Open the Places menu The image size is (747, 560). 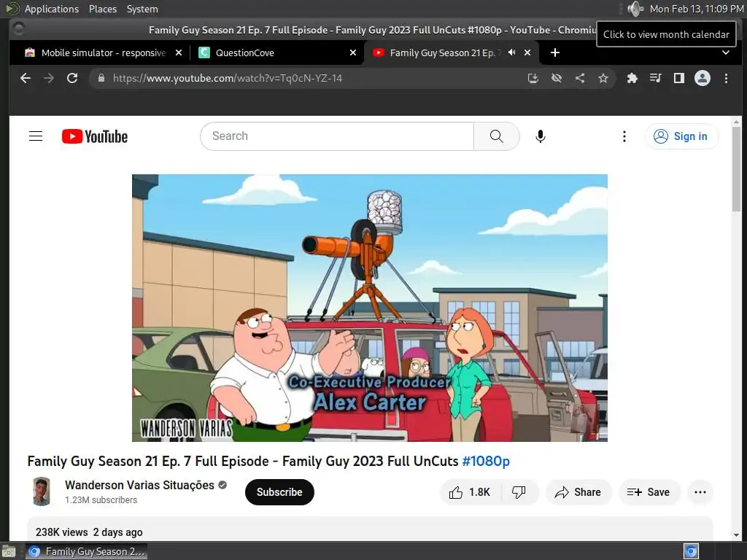(x=102, y=9)
